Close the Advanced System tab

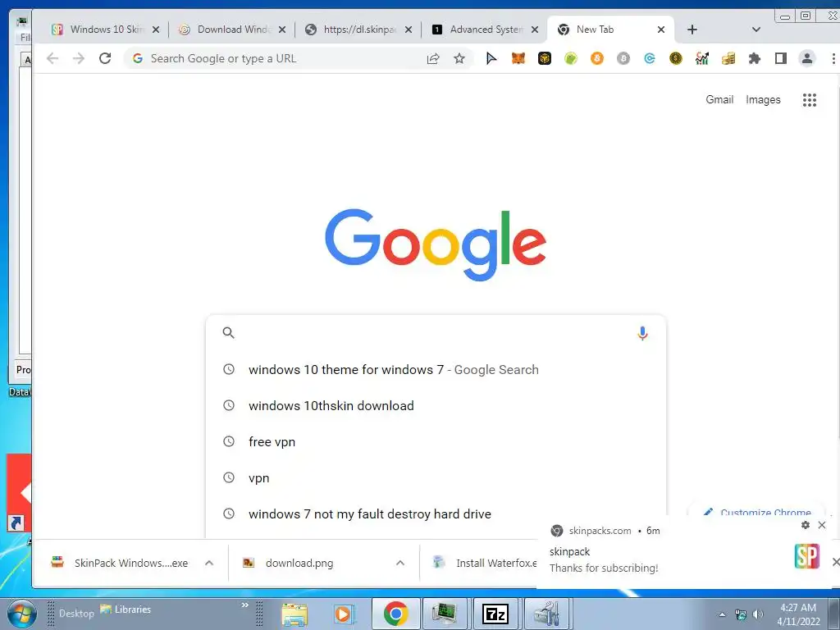tap(535, 30)
